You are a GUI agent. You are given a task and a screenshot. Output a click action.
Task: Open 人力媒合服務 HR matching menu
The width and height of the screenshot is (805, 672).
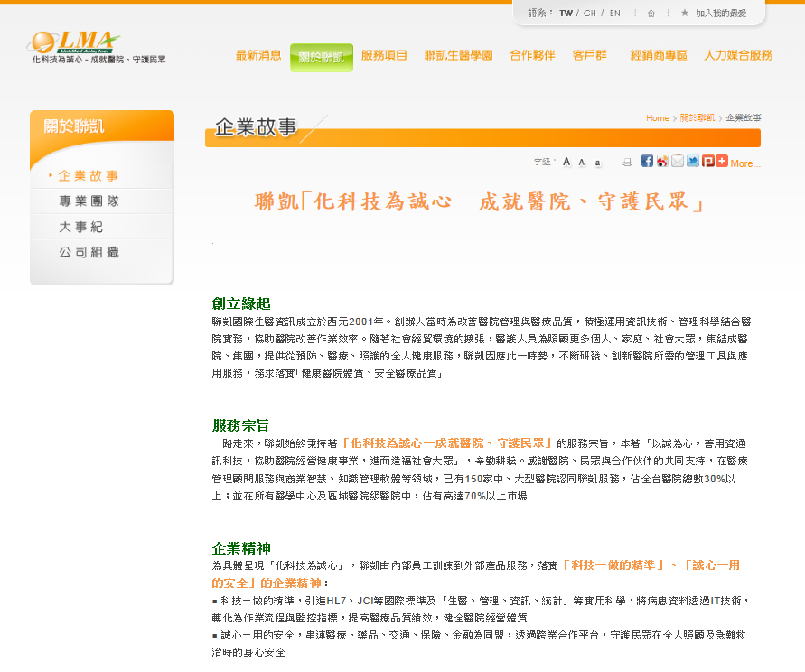pos(738,55)
